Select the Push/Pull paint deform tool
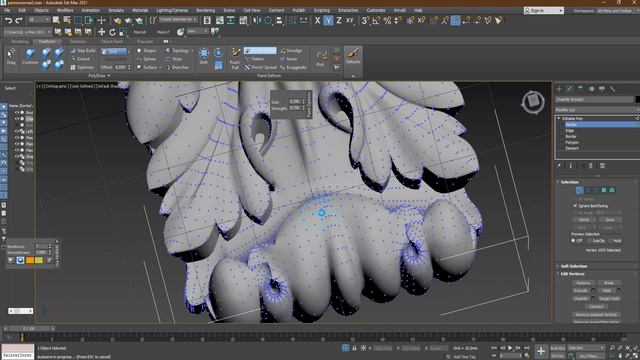 [235, 58]
